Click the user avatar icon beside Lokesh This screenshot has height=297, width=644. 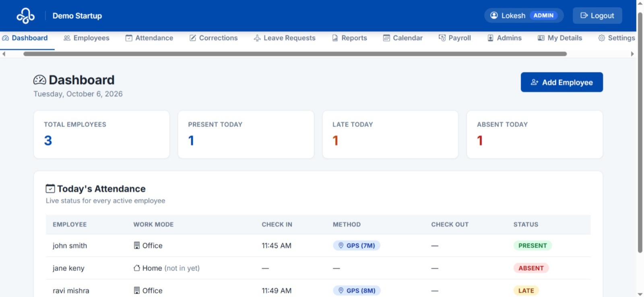pos(494,15)
